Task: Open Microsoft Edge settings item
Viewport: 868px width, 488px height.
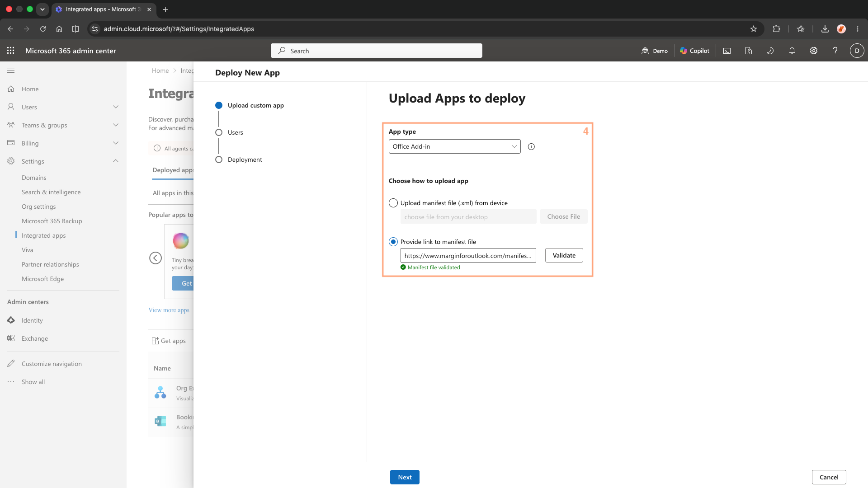Action: [43, 279]
